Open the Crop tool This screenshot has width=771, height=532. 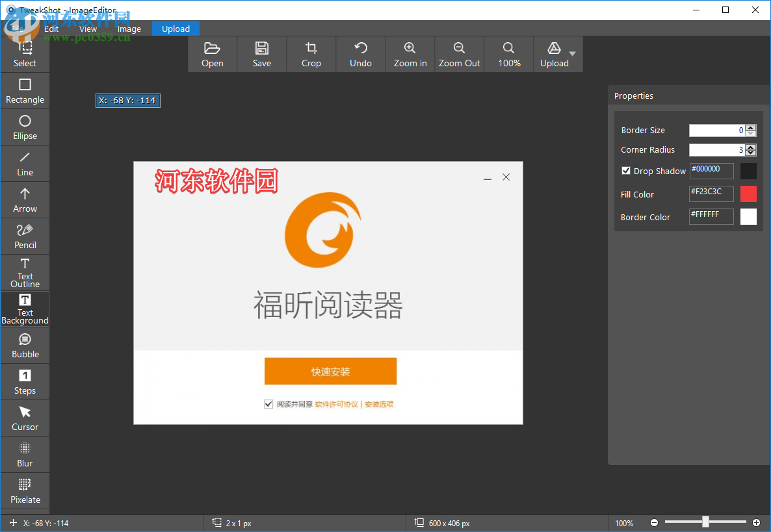pyautogui.click(x=311, y=54)
